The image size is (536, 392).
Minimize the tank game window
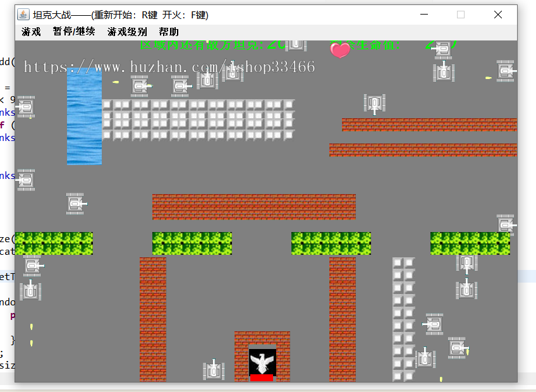point(424,15)
